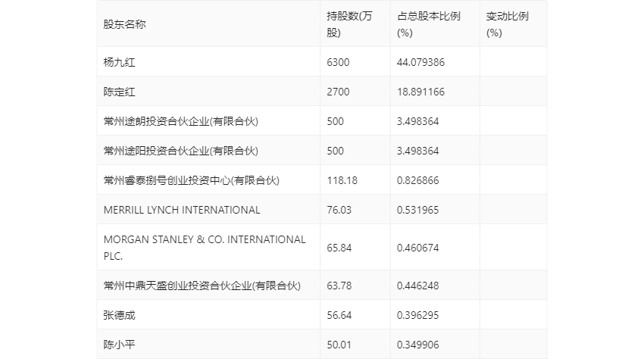Click 500 in the 常州途阳 row
Screen dimensions: 644x359
pyautogui.click(x=335, y=151)
